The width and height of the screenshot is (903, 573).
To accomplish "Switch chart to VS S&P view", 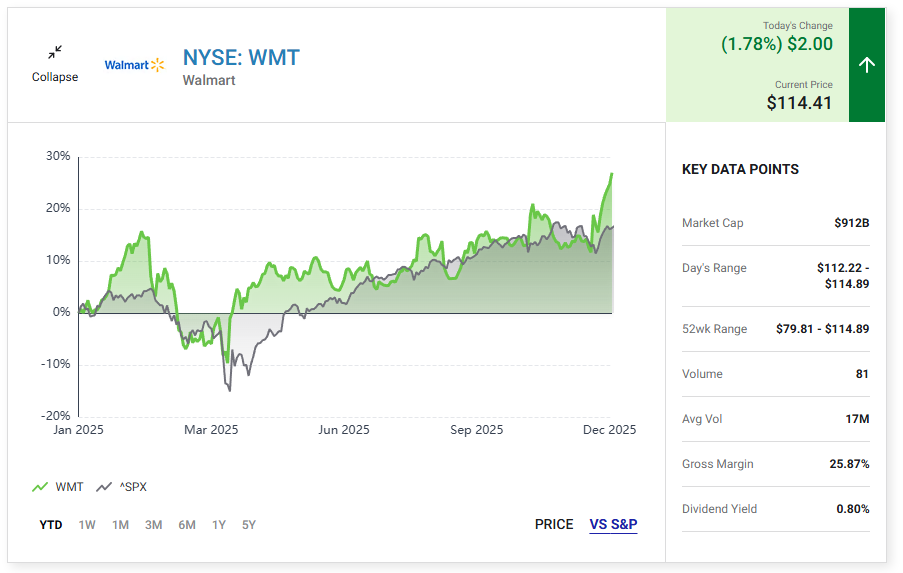I will pos(613,524).
